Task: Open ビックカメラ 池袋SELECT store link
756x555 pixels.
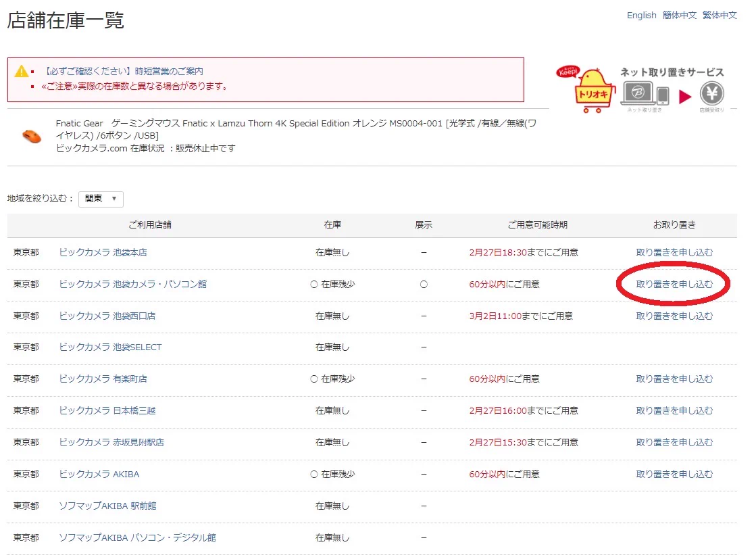Action: [x=110, y=347]
